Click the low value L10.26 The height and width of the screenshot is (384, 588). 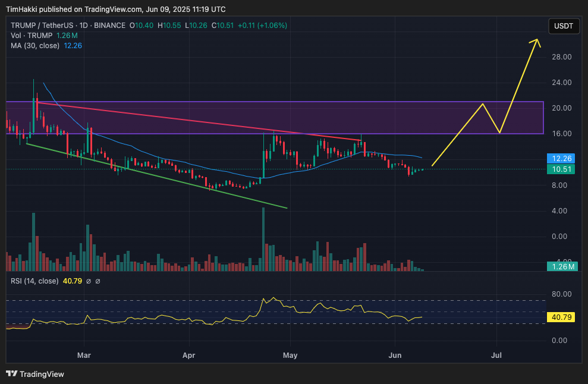pyautogui.click(x=196, y=26)
